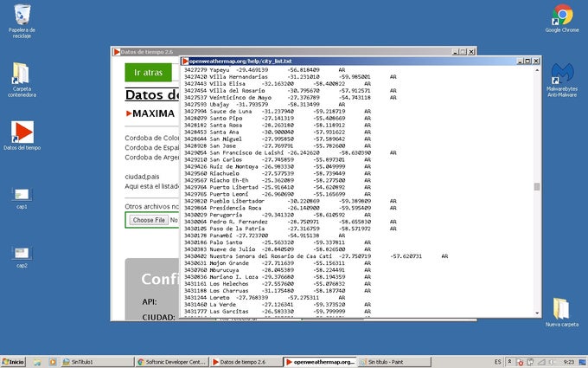Select the Veinticinco de Mayo row

290,97
